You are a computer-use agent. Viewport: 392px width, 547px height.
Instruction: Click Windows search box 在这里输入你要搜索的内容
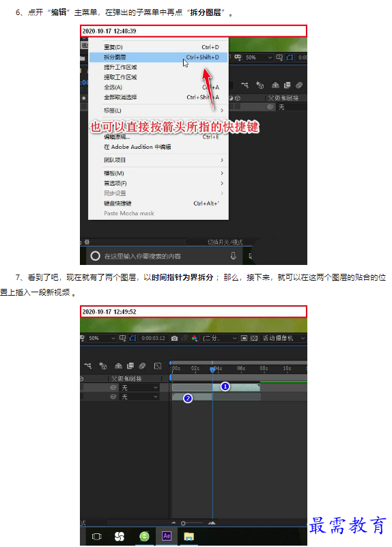point(166,256)
